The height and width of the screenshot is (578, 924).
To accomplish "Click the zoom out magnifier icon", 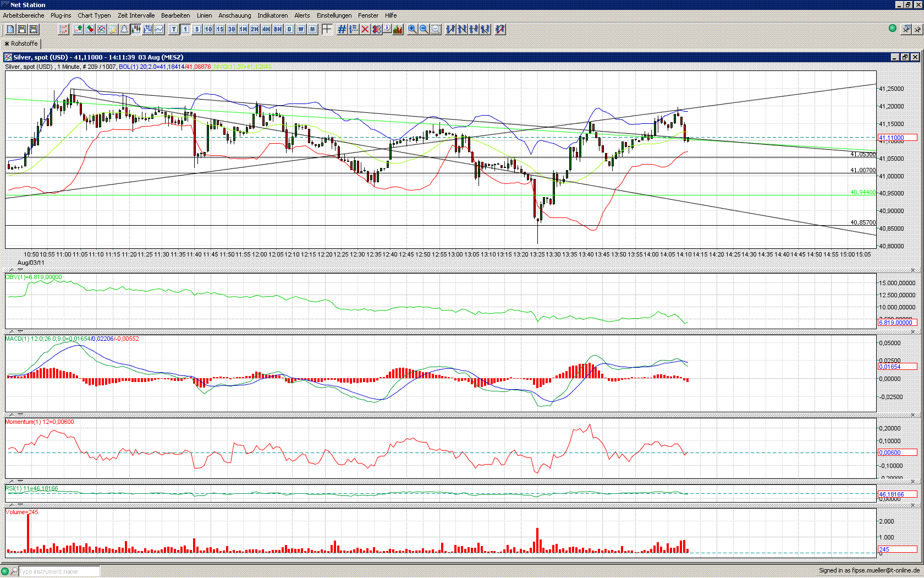I will (x=424, y=29).
